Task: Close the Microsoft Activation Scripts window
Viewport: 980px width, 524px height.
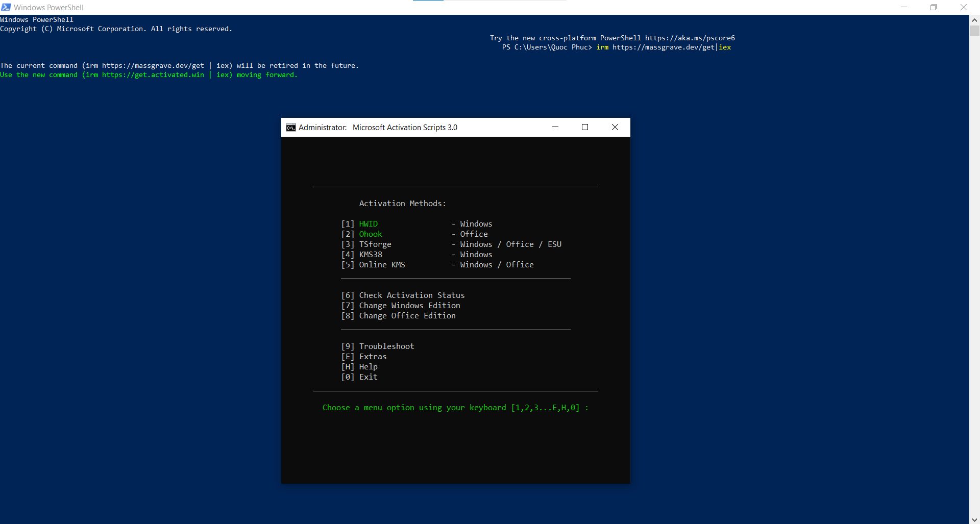Action: tap(615, 127)
